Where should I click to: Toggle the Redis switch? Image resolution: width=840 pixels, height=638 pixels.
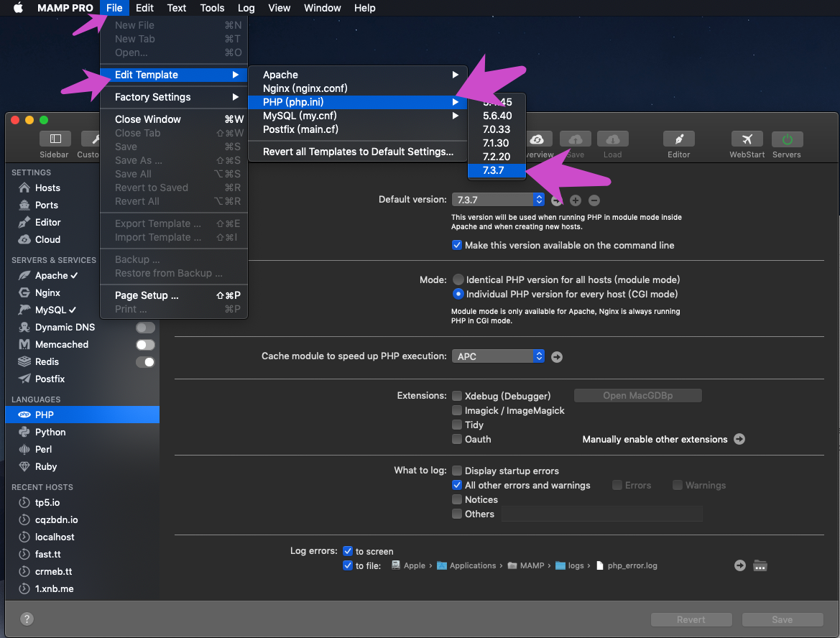[145, 362]
